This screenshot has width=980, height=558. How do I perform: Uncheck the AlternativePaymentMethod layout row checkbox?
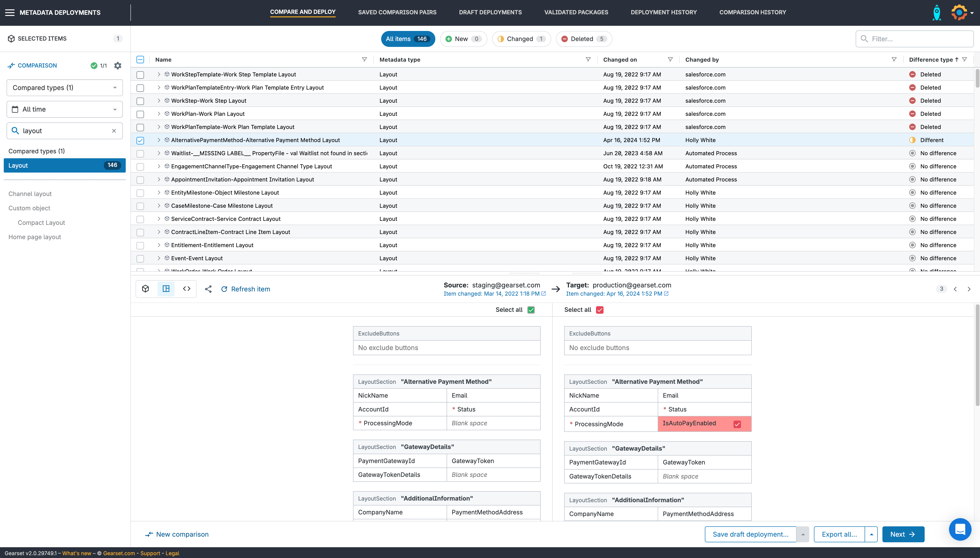coord(140,140)
